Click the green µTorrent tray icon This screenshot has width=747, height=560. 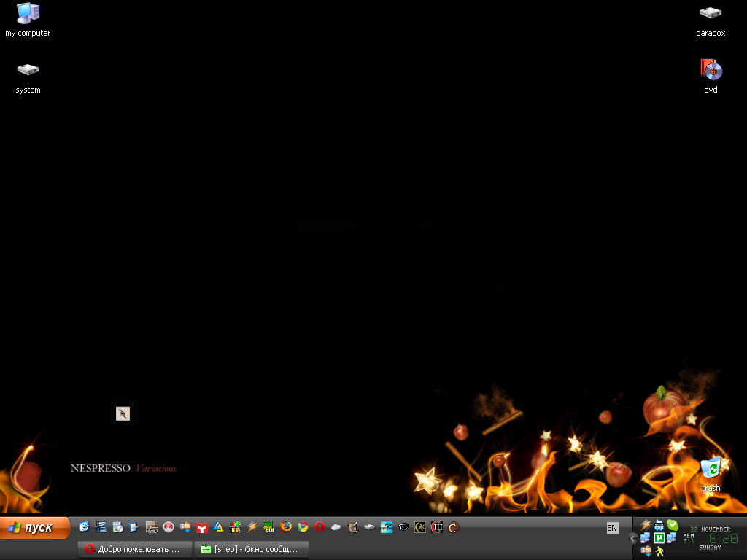[659, 538]
